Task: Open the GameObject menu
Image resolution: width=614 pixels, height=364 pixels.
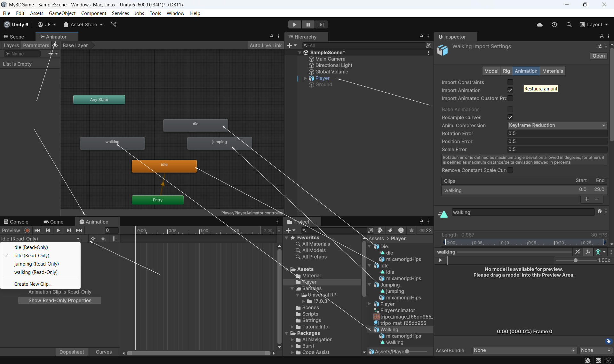Action: pos(62,13)
